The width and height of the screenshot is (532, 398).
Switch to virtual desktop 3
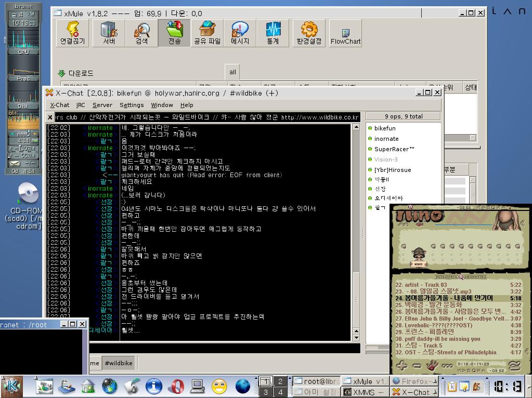266,392
